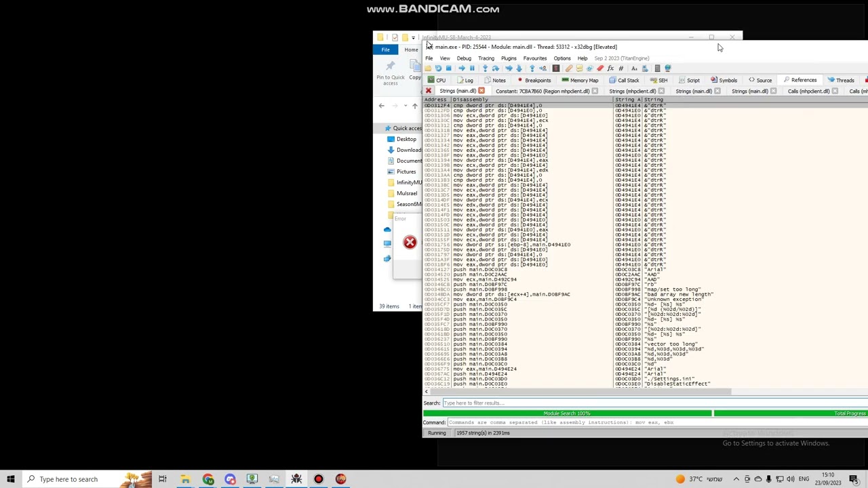Click the Restart debuggee toolbar icon
This screenshot has height=488, width=868.
click(x=438, y=68)
